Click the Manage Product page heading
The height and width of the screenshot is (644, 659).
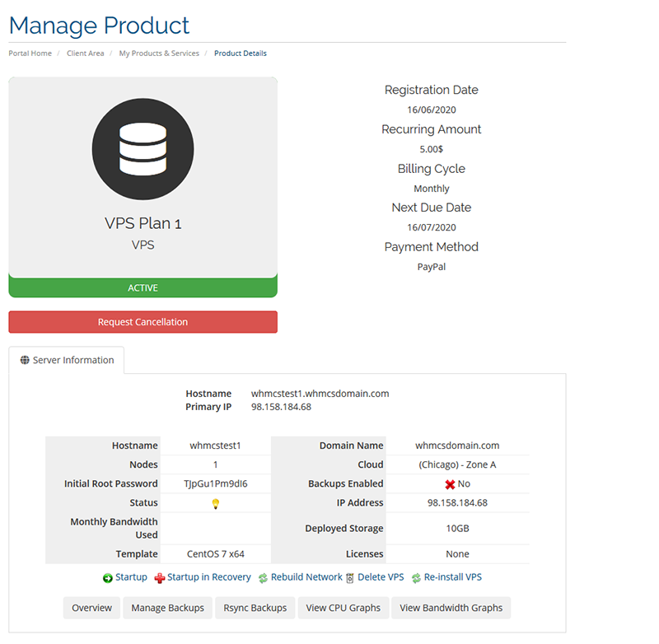coord(99,26)
